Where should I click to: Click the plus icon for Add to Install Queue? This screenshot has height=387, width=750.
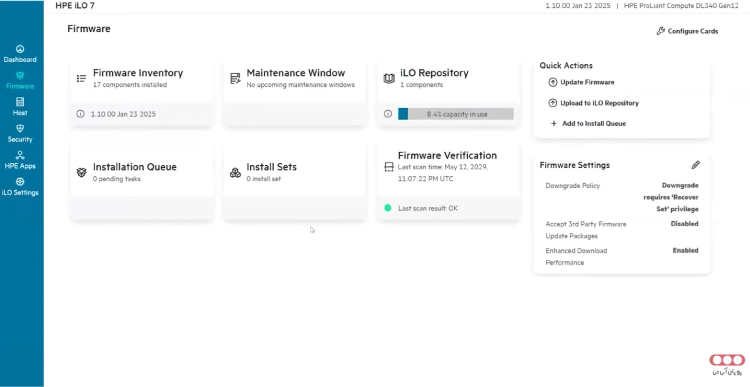click(554, 123)
